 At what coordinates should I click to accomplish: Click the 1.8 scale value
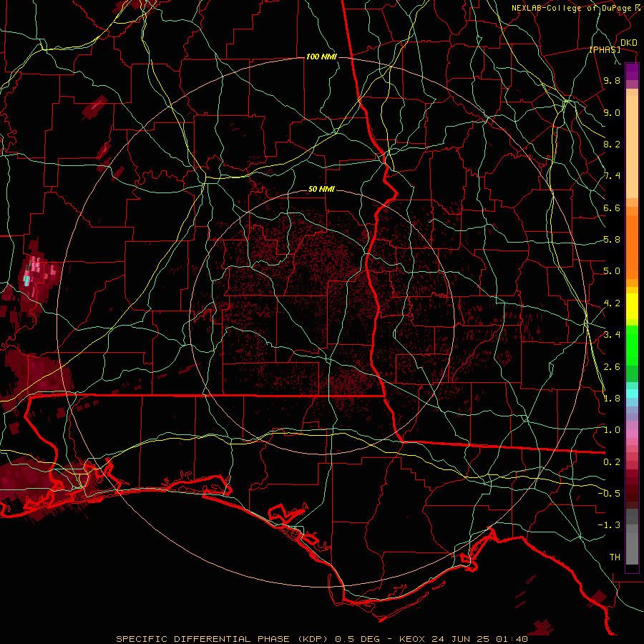click(x=612, y=399)
